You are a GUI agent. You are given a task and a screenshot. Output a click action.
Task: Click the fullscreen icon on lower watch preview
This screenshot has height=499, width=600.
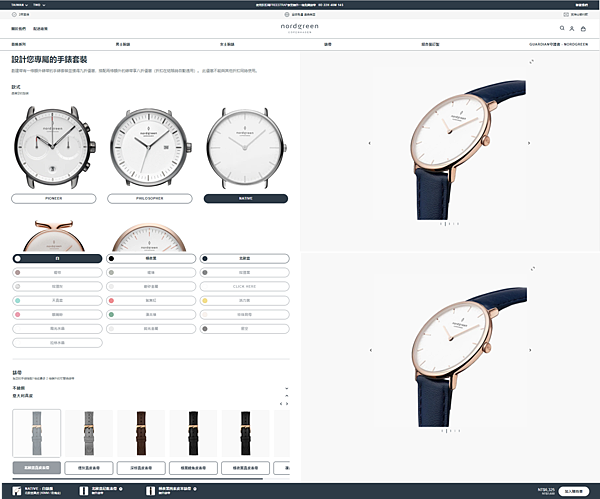pos(533,269)
